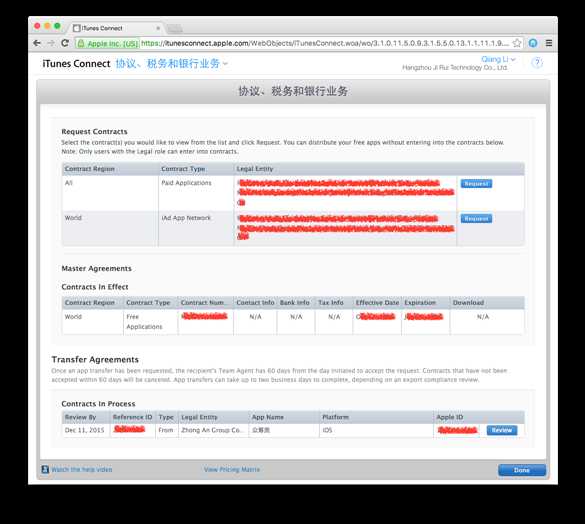This screenshot has height=524, width=585.
Task: Click the Bank Info column header
Action: (295, 303)
